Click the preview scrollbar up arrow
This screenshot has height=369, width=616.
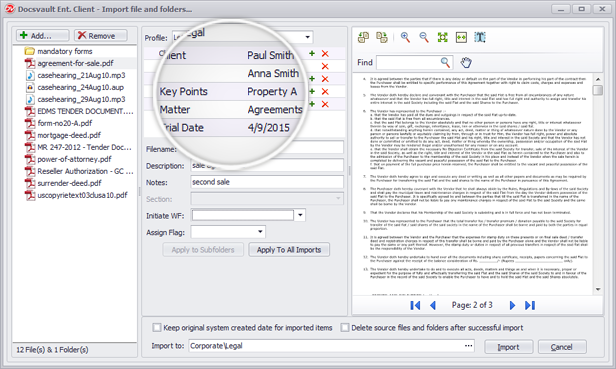[598, 79]
